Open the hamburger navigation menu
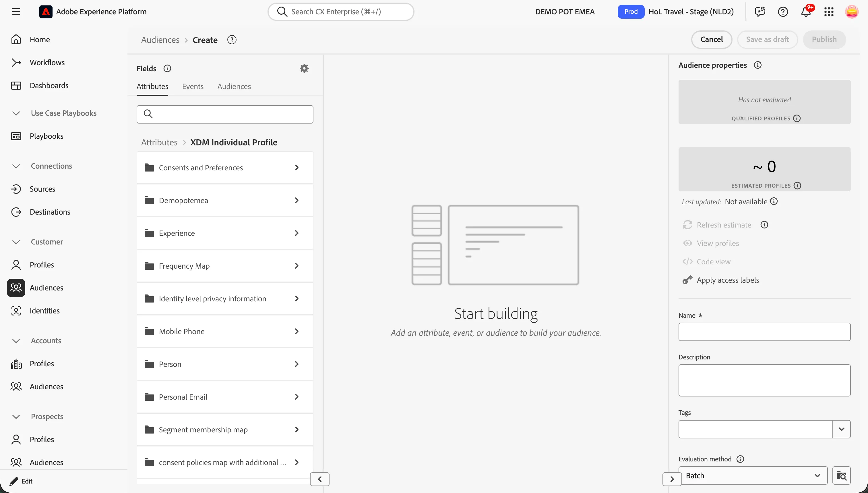Screen dimensions: 868x493 coord(16,12)
